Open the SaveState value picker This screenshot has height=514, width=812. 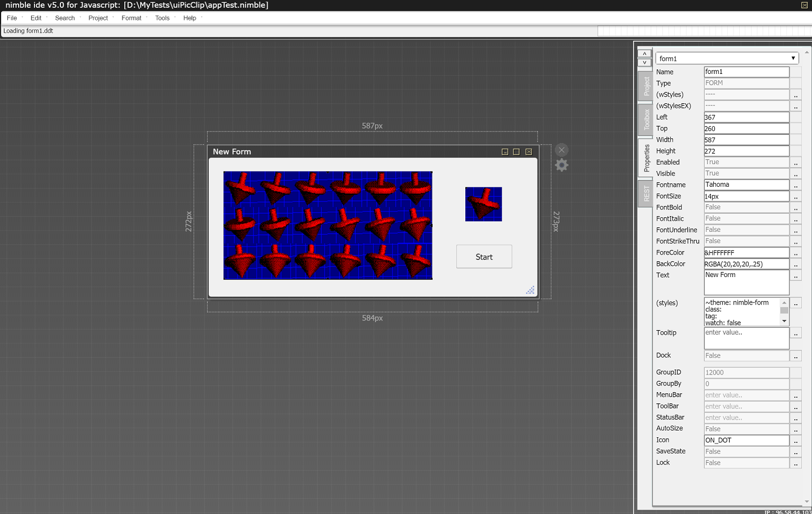tap(796, 451)
